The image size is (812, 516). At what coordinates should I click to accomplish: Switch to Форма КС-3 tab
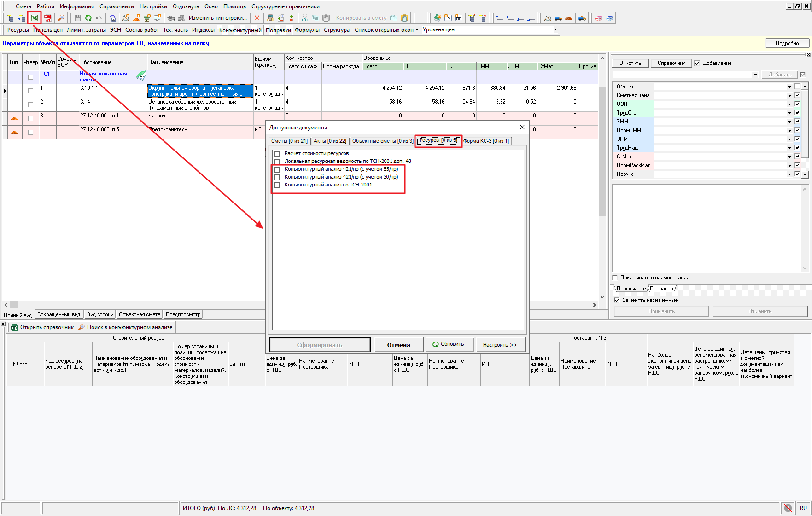486,141
